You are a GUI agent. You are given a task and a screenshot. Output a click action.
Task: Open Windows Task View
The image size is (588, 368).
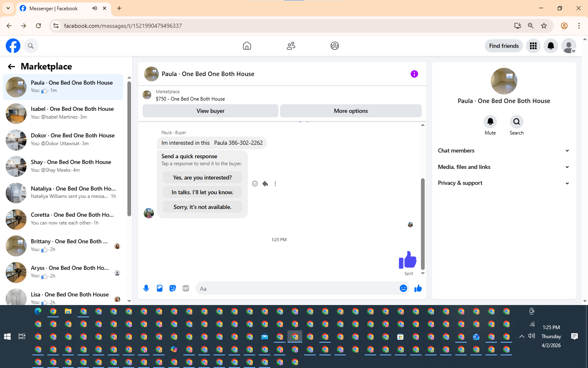click(22, 337)
